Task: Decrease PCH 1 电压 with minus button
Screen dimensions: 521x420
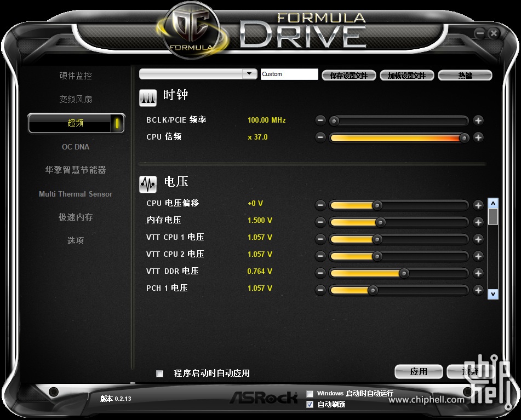Action: (320, 290)
